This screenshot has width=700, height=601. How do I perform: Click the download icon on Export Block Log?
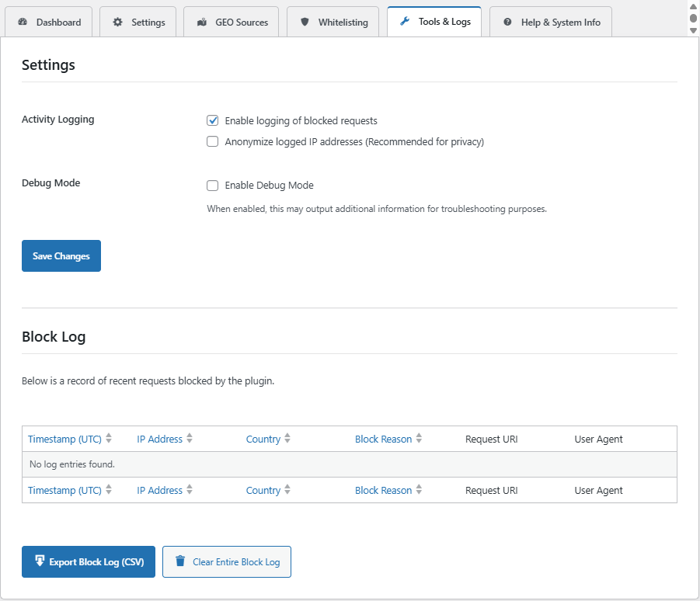[x=39, y=561]
